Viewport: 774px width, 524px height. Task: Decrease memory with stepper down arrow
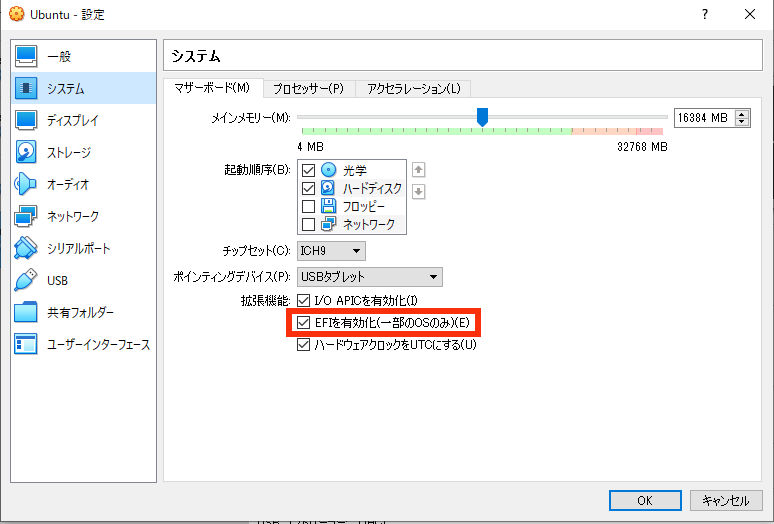pos(741,122)
